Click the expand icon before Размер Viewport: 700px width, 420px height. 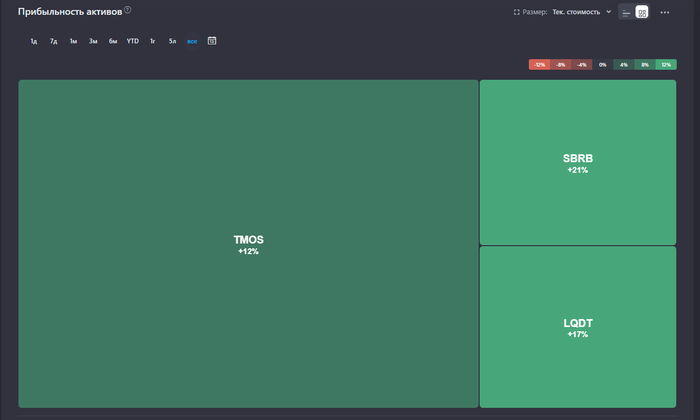pyautogui.click(x=517, y=12)
